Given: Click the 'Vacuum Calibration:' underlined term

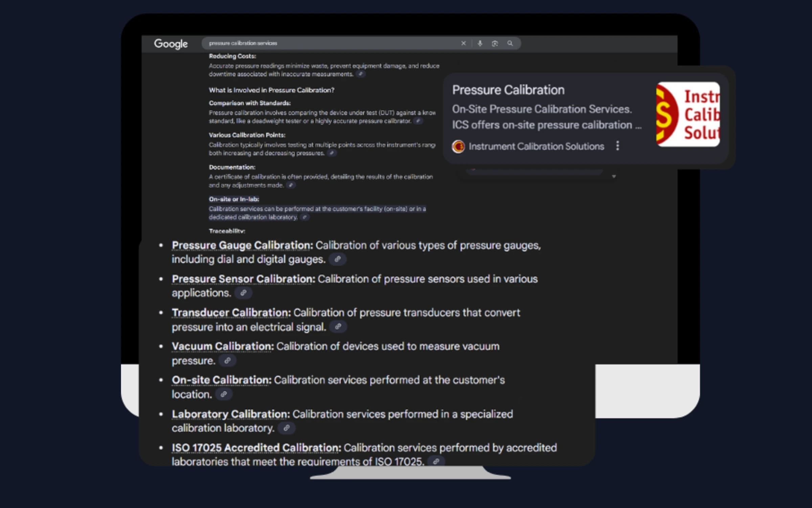Looking at the screenshot, I should [x=223, y=346].
